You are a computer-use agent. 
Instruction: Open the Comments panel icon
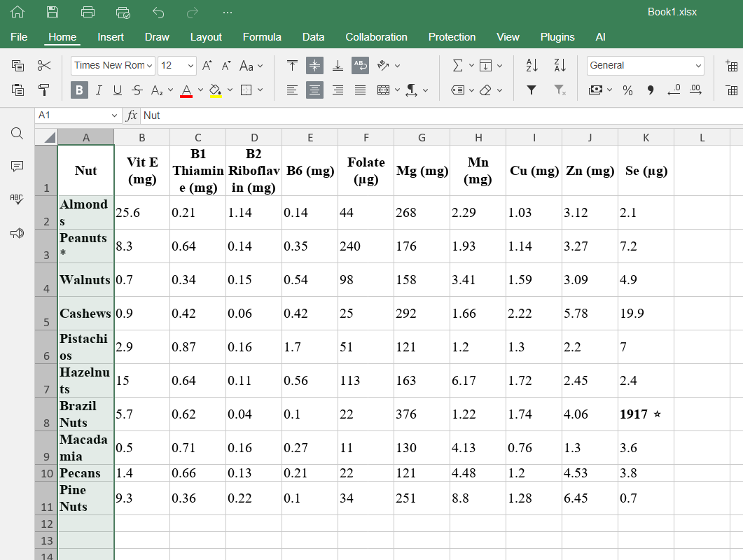(x=18, y=167)
